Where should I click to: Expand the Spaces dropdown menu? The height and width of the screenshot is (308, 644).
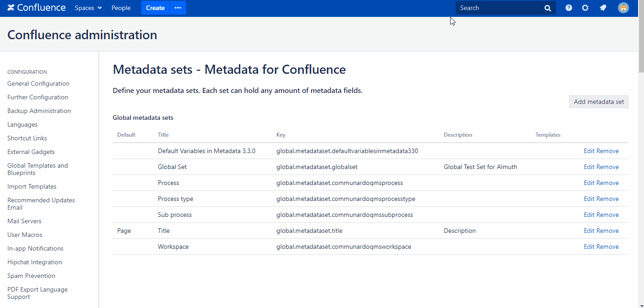88,8
